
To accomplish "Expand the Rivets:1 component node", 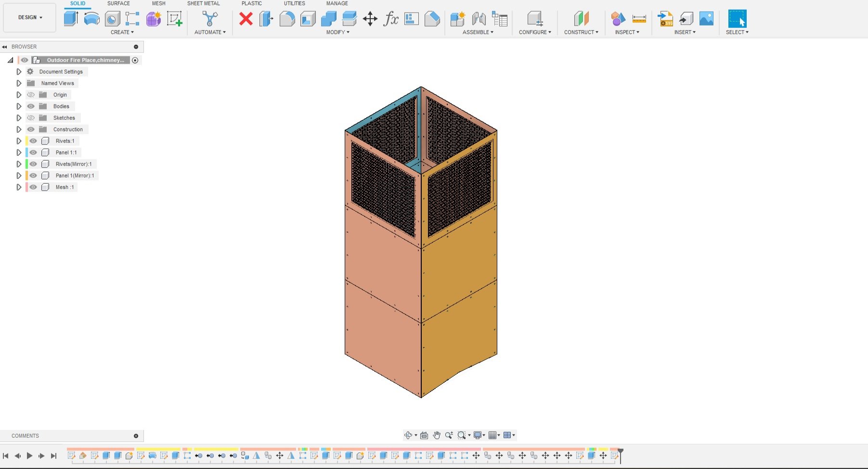I will [19, 141].
